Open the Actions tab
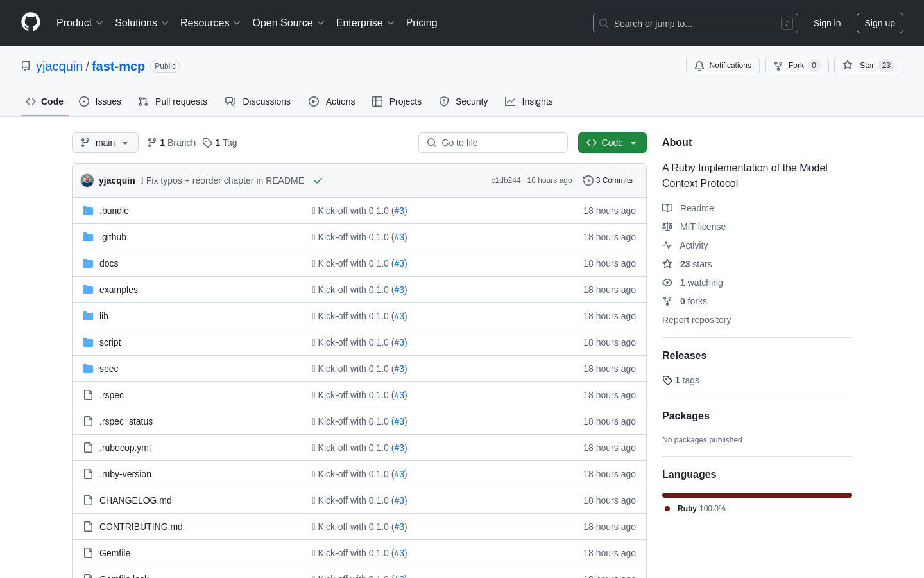Viewport: 924px width, 578px height. 332,101
